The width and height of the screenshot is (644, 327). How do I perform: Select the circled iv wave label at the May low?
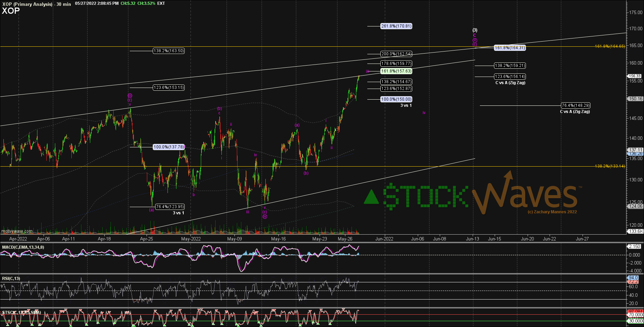point(265,216)
